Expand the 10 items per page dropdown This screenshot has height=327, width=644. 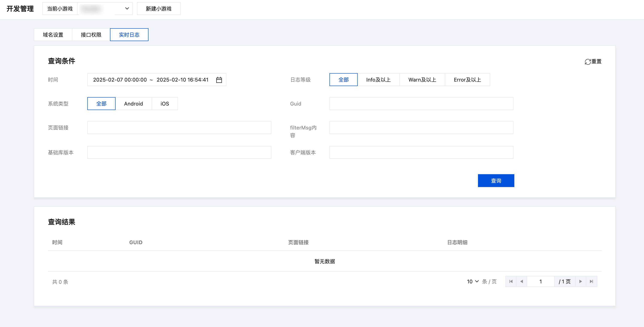point(472,281)
